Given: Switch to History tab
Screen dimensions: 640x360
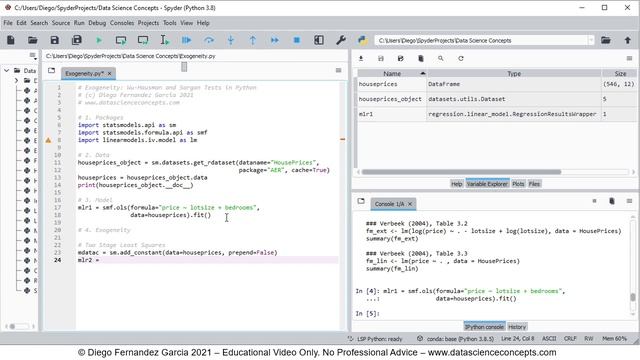Looking at the screenshot, I should click(x=517, y=327).
